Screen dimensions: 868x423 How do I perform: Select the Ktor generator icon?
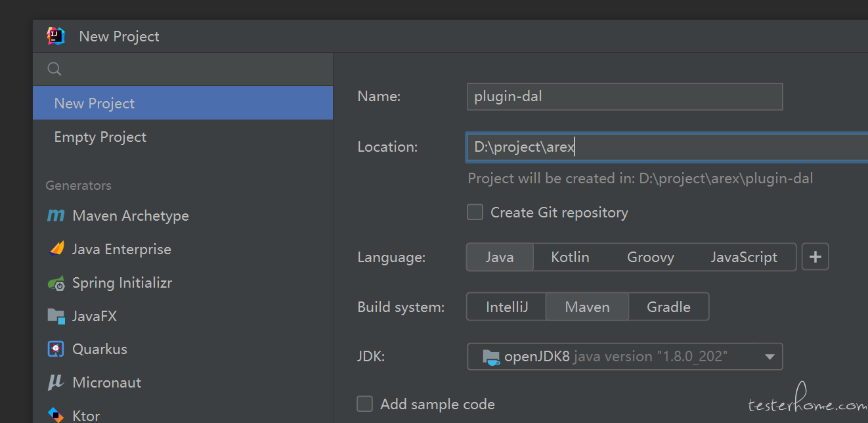tap(56, 415)
